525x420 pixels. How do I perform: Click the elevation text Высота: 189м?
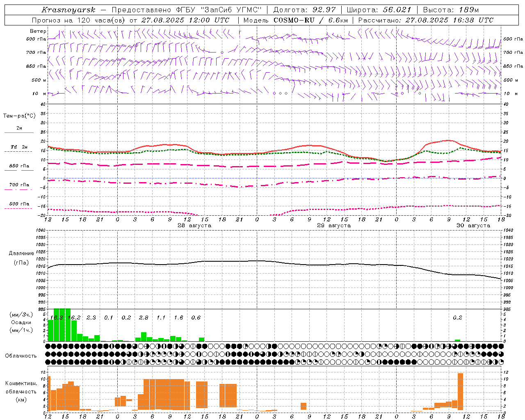coord(451,10)
